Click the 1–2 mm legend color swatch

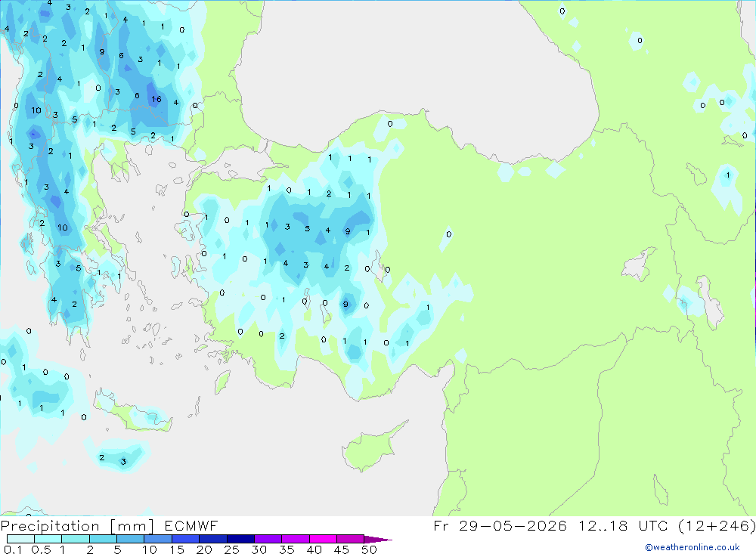point(76,539)
